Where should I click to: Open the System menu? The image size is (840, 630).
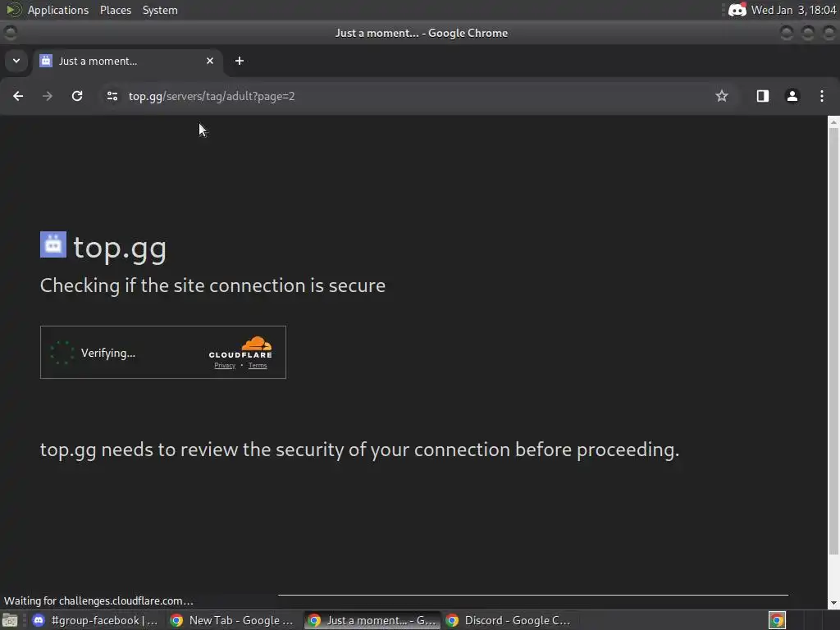[160, 10]
